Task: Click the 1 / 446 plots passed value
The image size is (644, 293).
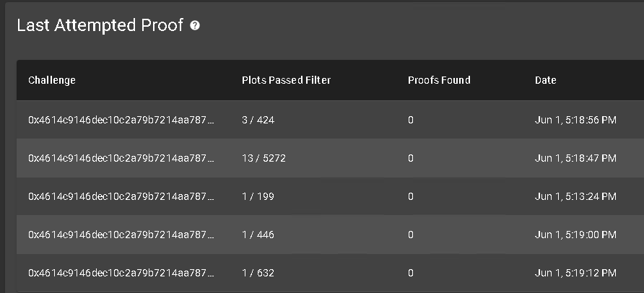Action: point(258,235)
